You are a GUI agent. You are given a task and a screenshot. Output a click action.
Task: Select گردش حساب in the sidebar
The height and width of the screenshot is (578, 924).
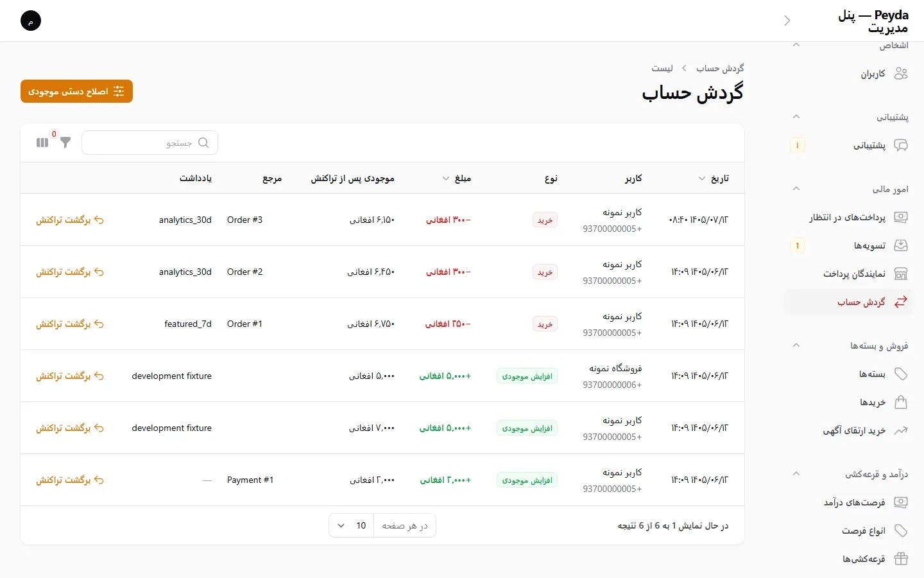pyautogui.click(x=849, y=302)
